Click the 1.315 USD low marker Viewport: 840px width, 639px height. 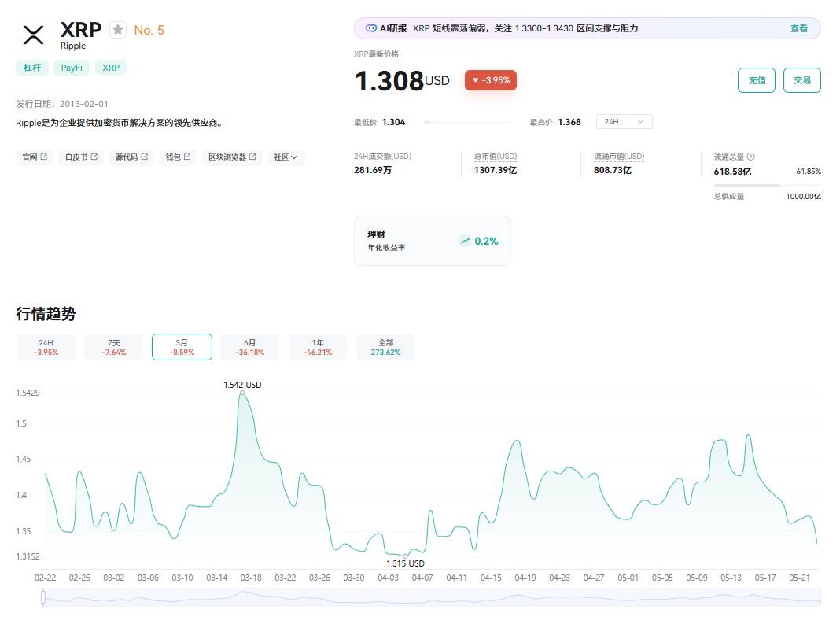pyautogui.click(x=405, y=556)
